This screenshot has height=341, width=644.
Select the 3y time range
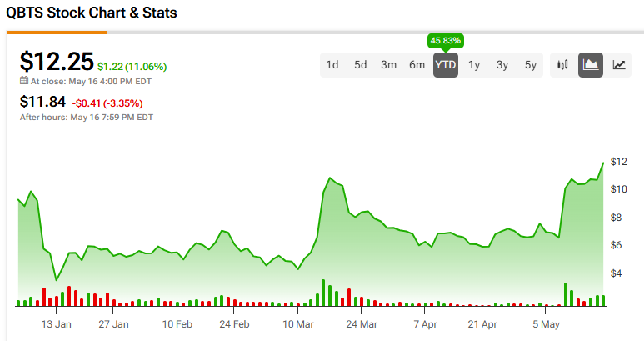tap(502, 65)
